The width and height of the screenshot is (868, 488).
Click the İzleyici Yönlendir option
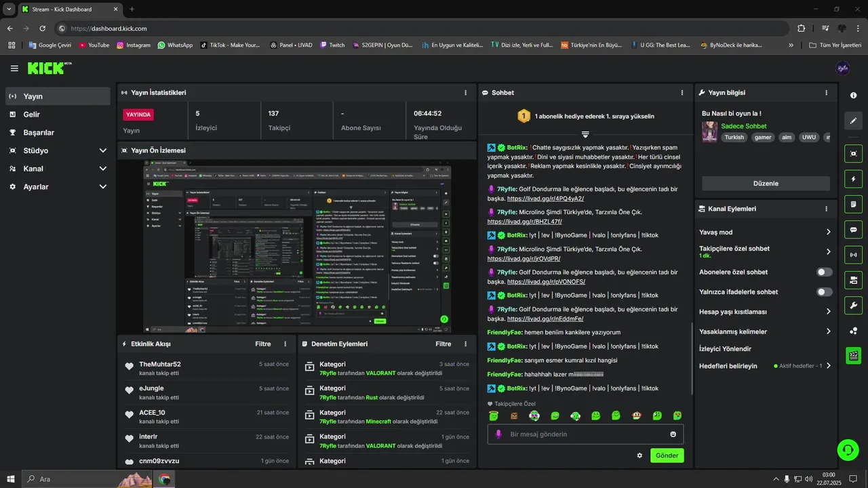(725, 349)
